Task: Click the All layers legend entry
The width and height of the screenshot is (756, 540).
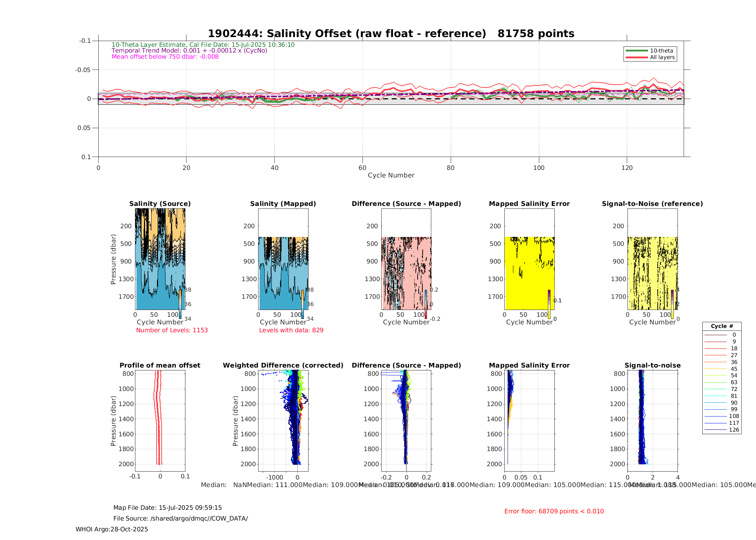Action: coord(662,57)
